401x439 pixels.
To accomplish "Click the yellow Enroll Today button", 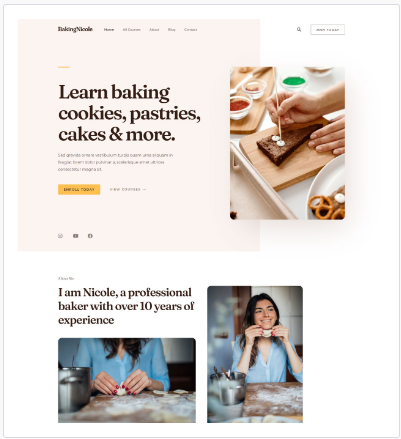I will coord(79,189).
